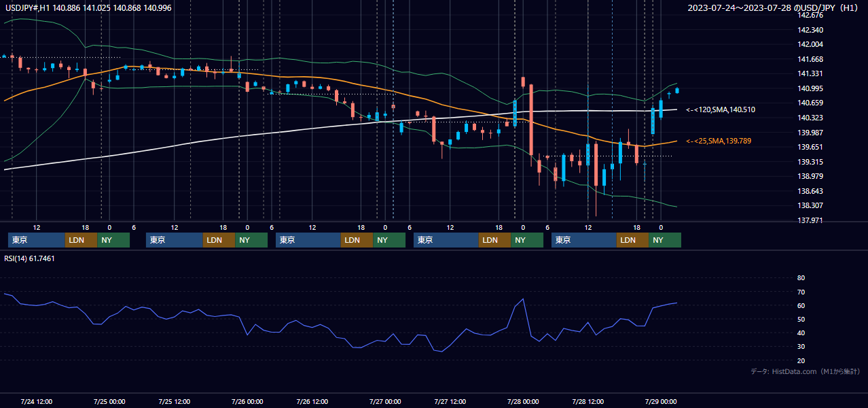
Task: Select the 7/27 00:00 time label
Action: (x=385, y=401)
